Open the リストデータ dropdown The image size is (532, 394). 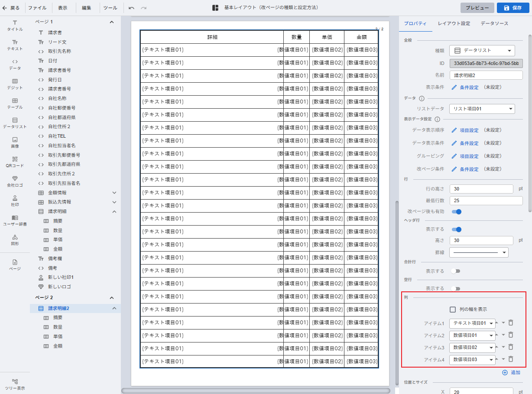pyautogui.click(x=482, y=109)
